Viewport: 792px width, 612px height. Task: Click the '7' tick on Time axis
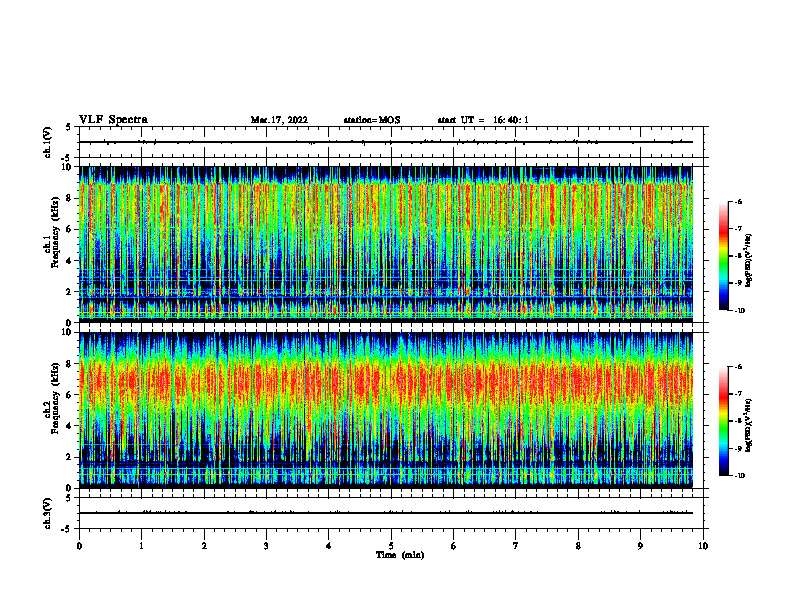coord(516,546)
